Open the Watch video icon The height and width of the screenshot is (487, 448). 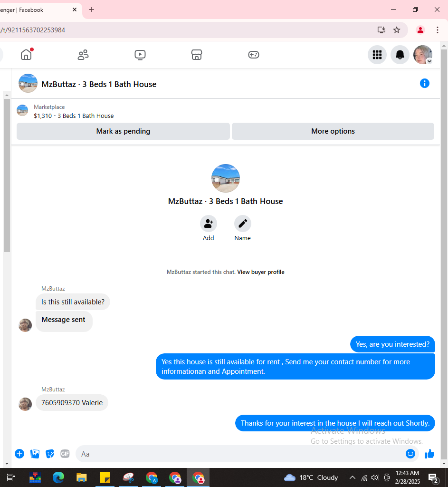tap(140, 55)
